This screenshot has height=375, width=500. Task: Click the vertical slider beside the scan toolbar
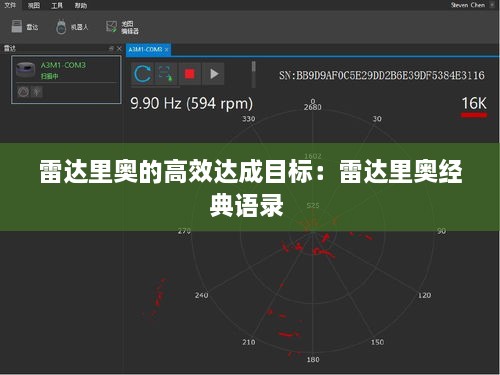[254, 74]
